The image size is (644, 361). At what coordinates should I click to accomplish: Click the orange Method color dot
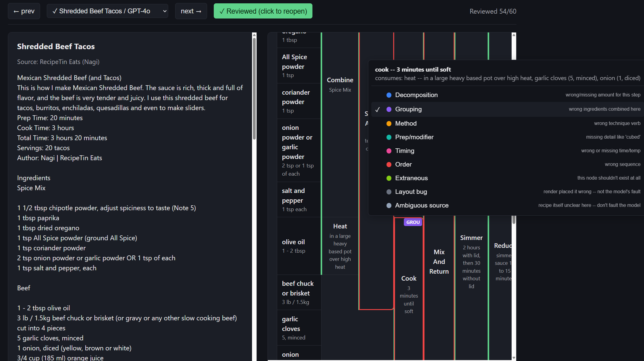pyautogui.click(x=389, y=123)
